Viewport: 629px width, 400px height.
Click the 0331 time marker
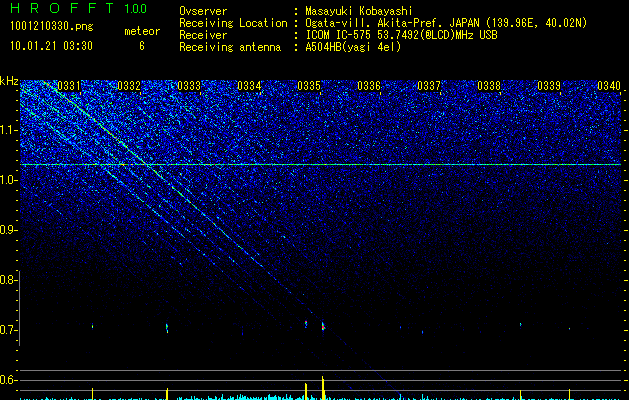tap(69, 86)
